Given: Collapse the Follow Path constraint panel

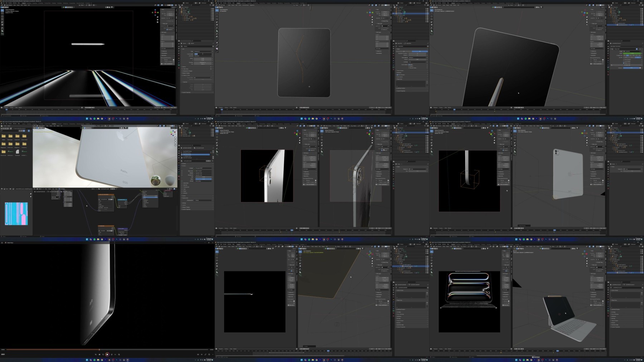Looking at the screenshot, I should pyautogui.click(x=611, y=49).
